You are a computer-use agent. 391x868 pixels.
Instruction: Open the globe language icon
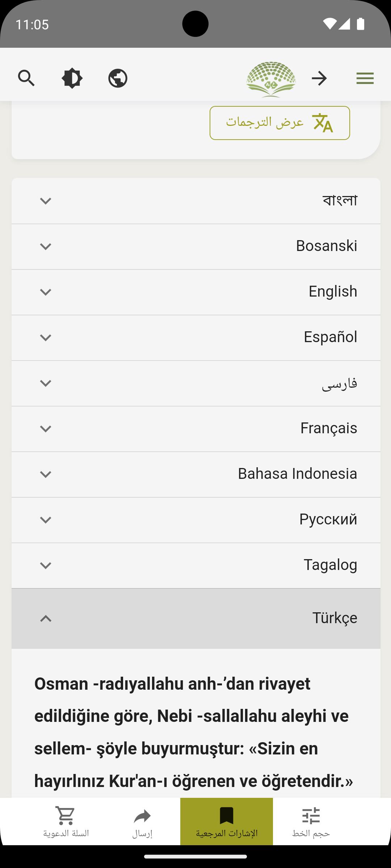click(118, 78)
